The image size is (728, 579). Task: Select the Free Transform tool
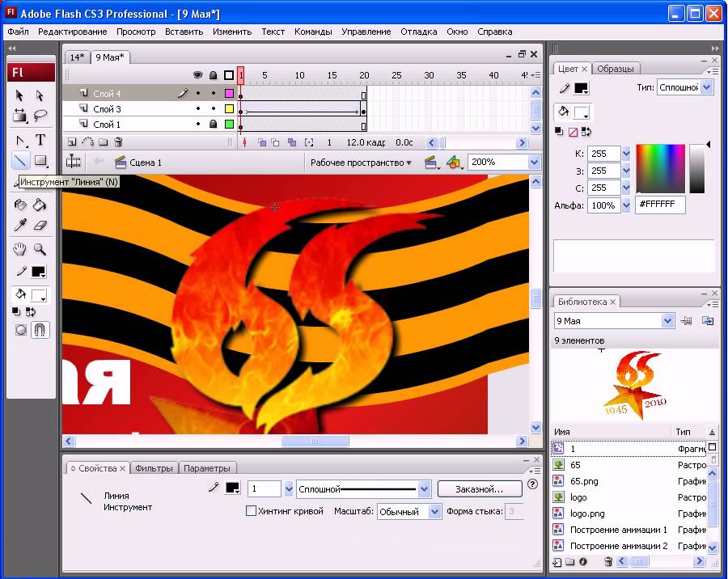point(19,115)
